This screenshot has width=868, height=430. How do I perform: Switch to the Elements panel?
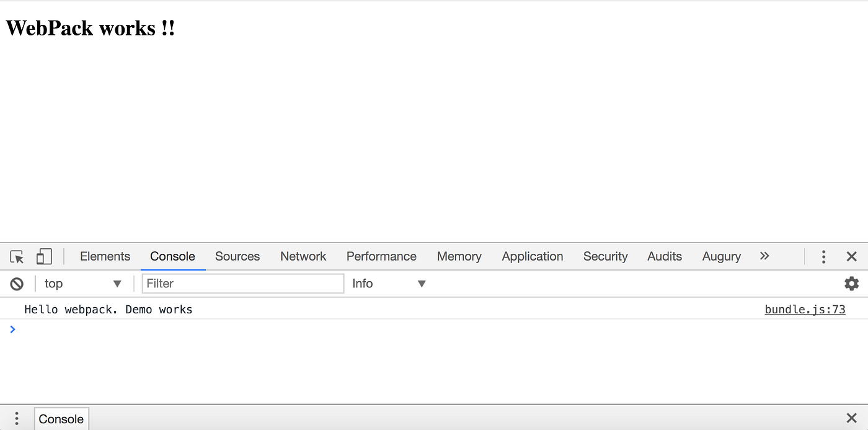point(105,256)
